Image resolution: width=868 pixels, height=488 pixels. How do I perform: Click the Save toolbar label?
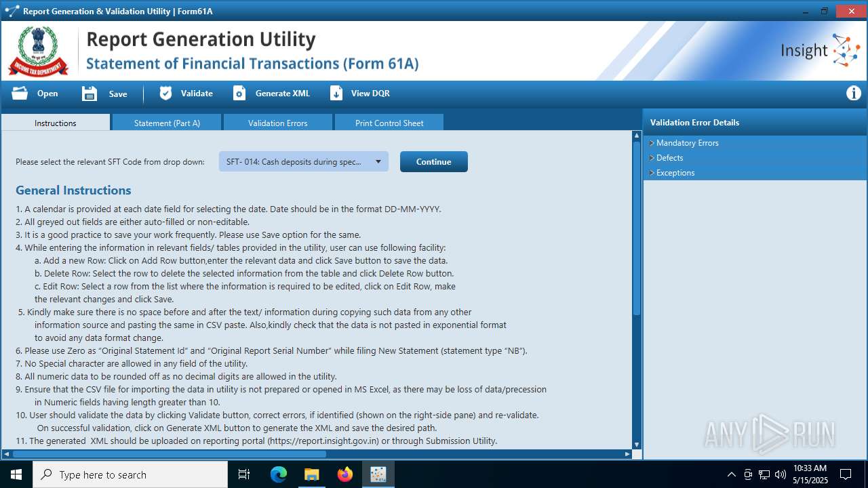pos(118,94)
